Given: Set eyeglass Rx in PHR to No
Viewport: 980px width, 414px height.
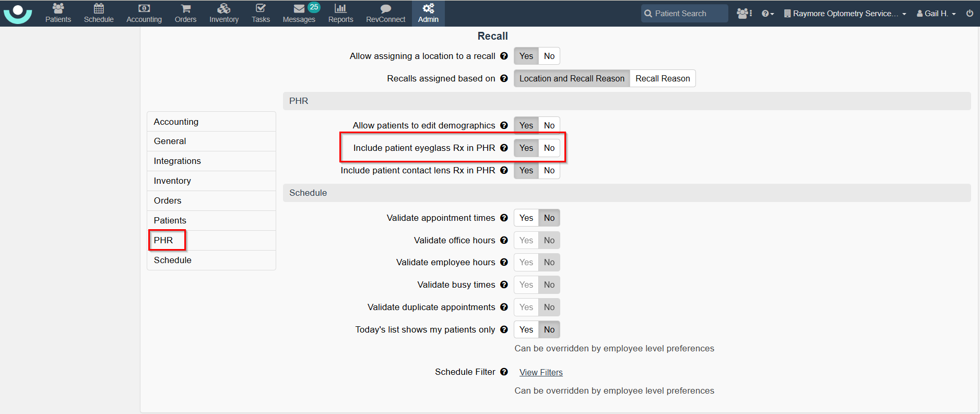Looking at the screenshot, I should 549,148.
